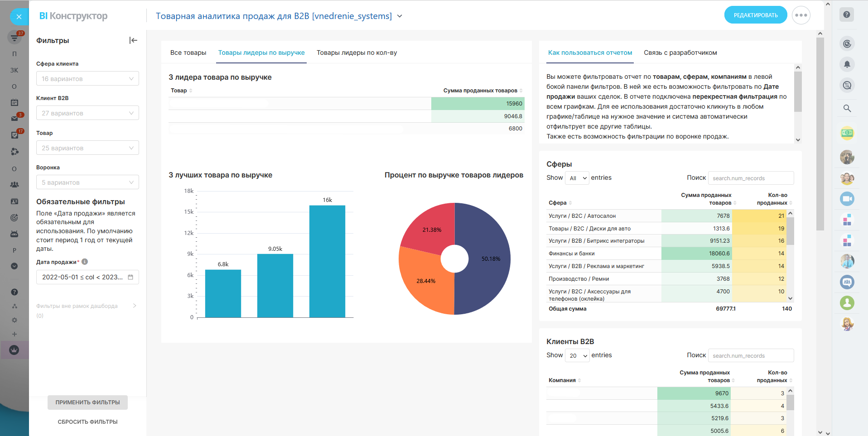This screenshot has height=436, width=868.
Task: Switch to Товары лидеры по кол-ву tab
Action: pyautogui.click(x=357, y=53)
